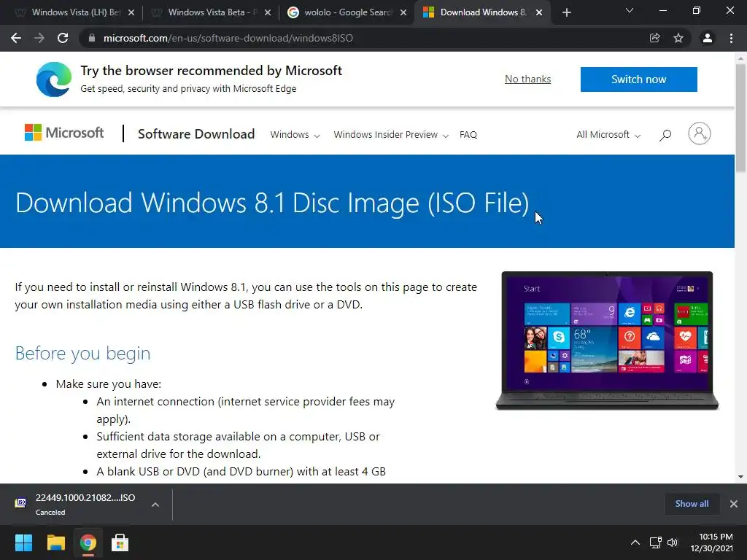Click the Before you begin heading

[82, 354]
